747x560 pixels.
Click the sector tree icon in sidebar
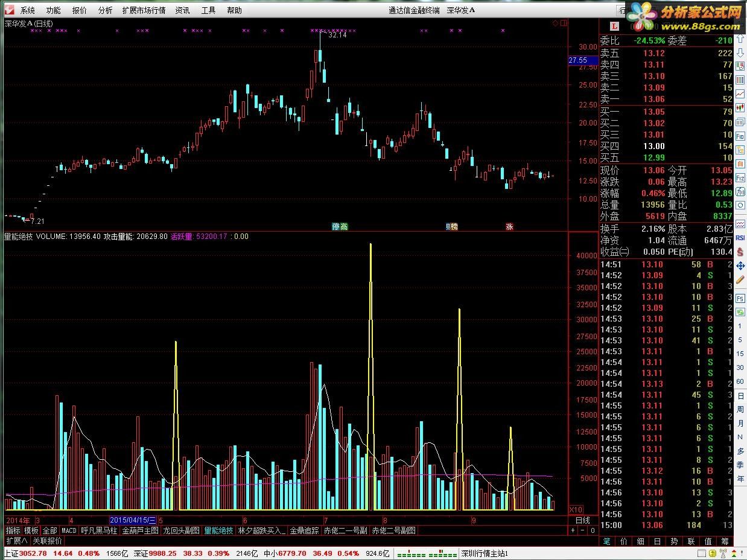pos(740,150)
